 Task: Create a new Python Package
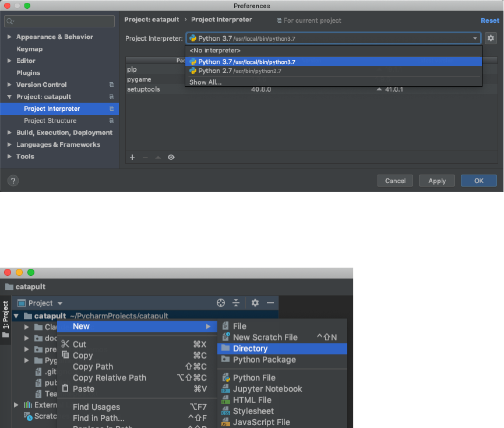[283, 360]
